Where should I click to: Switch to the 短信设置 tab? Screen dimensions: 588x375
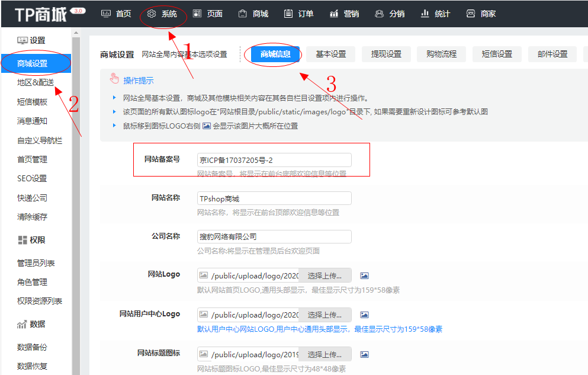point(496,54)
